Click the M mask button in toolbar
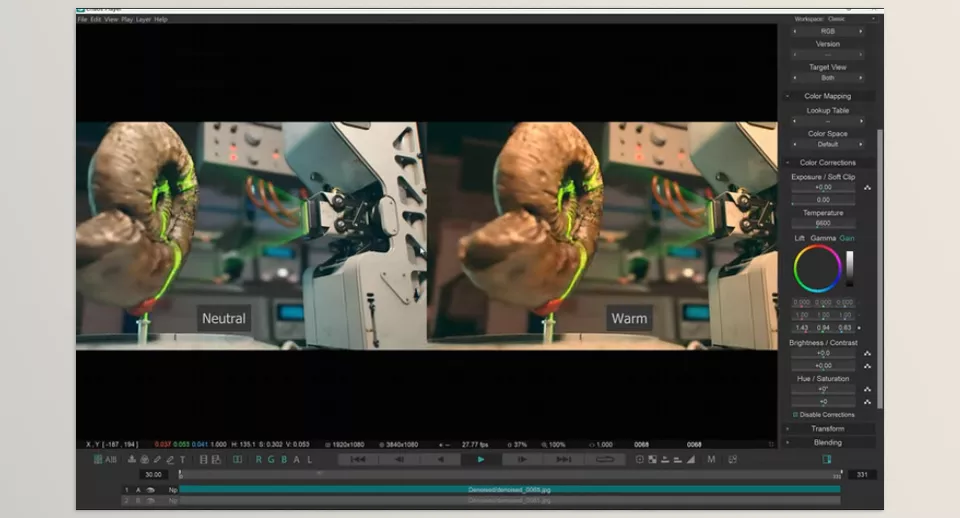The width and height of the screenshot is (960, 518). pos(711,459)
